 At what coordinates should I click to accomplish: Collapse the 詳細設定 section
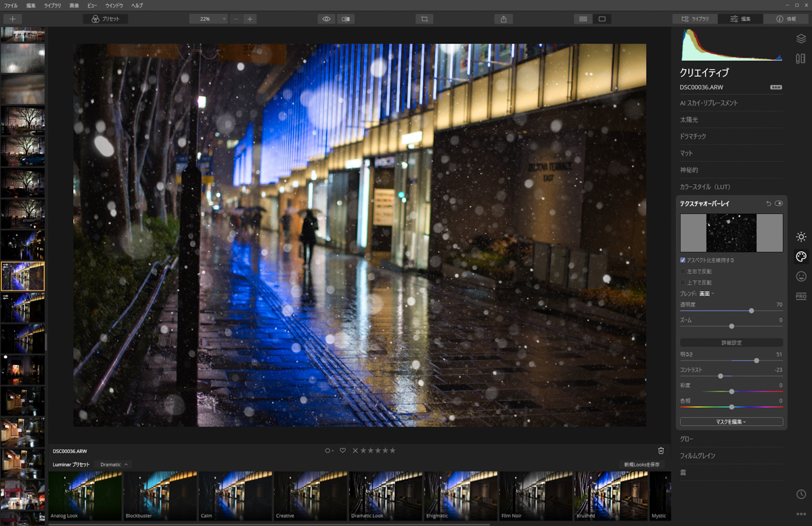click(x=731, y=343)
